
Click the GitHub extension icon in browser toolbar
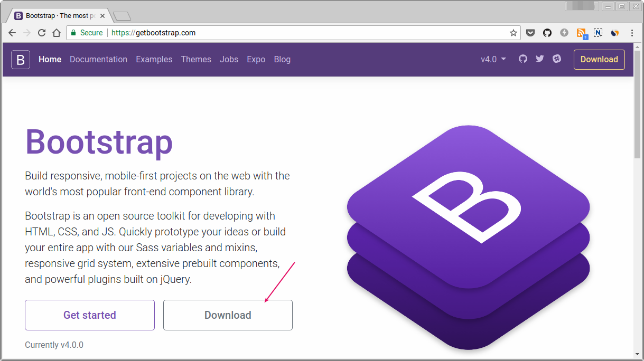[x=547, y=33]
